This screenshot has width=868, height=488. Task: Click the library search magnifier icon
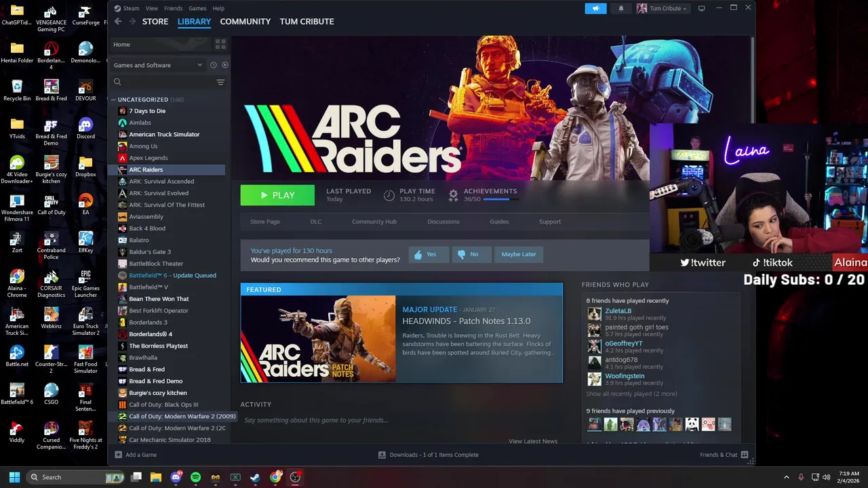[x=117, y=82]
